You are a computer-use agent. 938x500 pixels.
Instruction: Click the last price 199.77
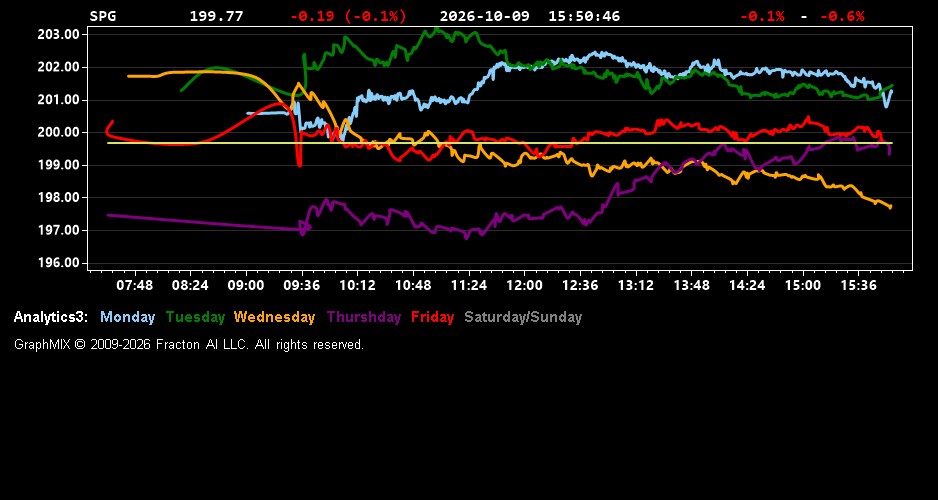tap(217, 16)
